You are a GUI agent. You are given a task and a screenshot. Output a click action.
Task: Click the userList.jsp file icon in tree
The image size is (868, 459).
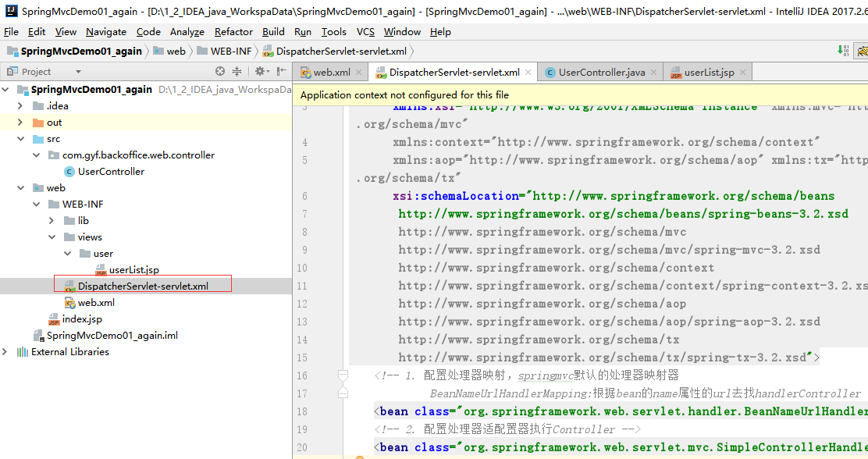(x=101, y=269)
